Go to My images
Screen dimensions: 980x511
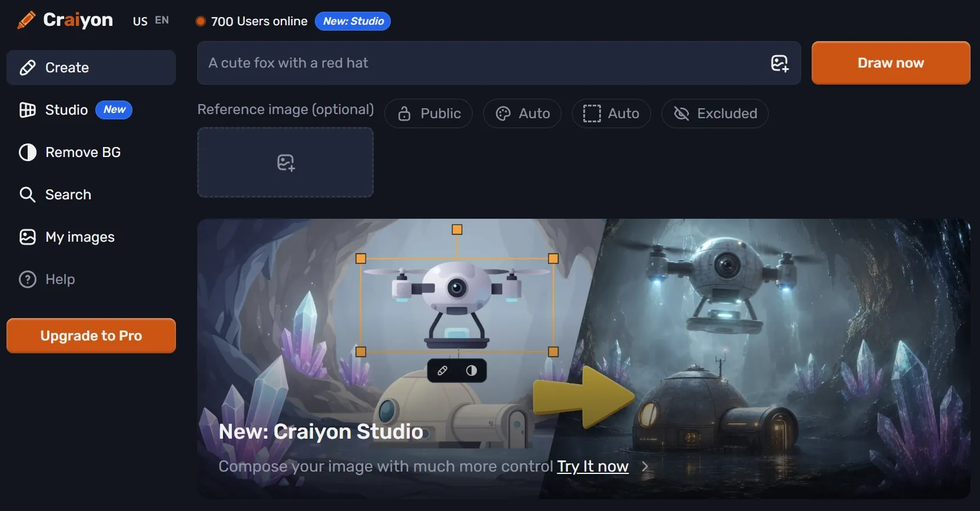point(91,237)
